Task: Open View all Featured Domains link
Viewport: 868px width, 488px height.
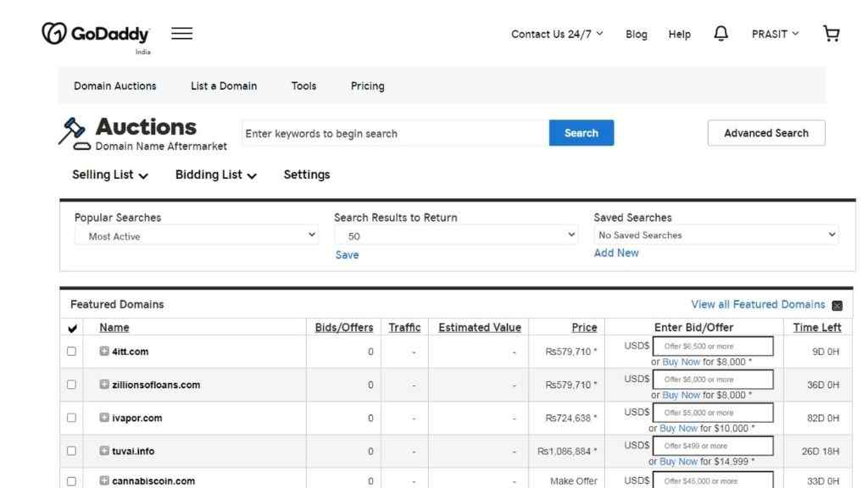Action: coord(758,305)
